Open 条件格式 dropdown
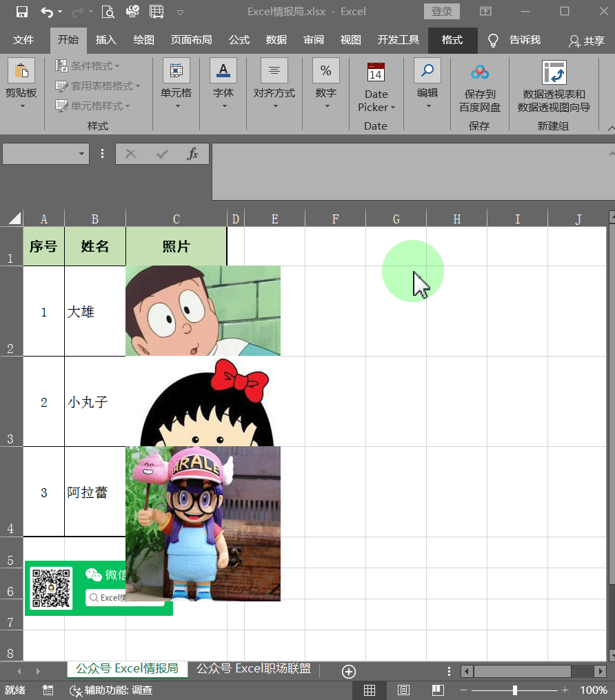This screenshot has height=700, width=615. click(x=88, y=66)
